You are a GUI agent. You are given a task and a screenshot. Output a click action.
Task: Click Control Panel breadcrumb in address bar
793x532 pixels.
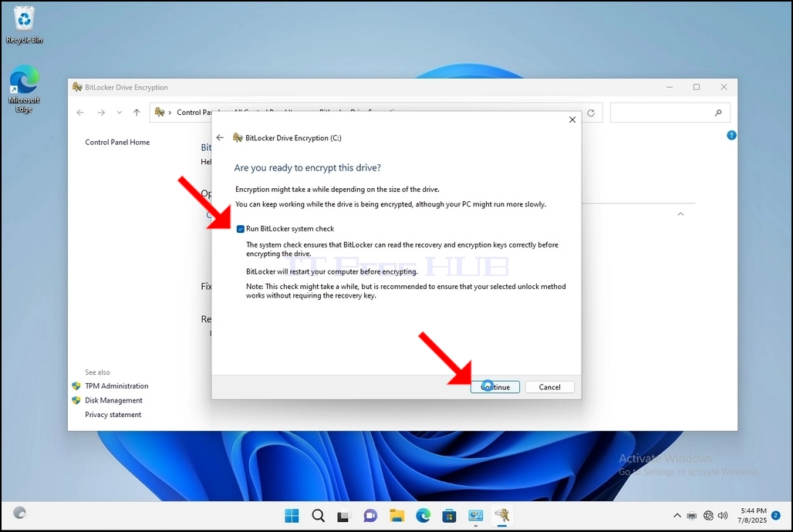pyautogui.click(x=193, y=113)
